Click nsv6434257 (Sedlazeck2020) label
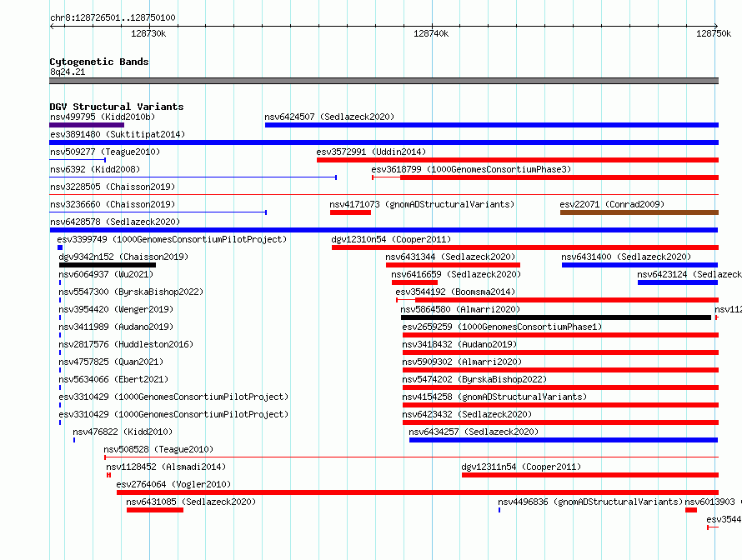Screen dimensions: 742x560 click(x=474, y=432)
